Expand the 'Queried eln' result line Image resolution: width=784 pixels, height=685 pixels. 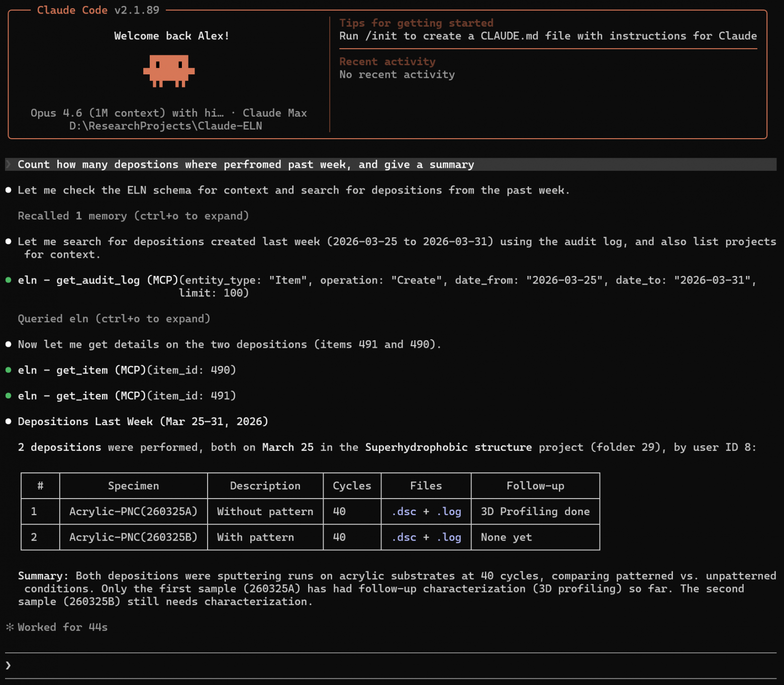pyautogui.click(x=114, y=319)
